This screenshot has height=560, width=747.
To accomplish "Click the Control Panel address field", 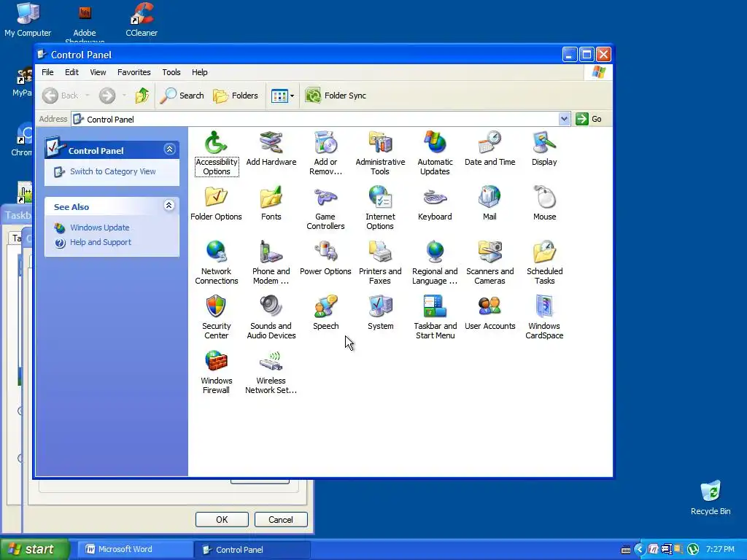I will pos(315,119).
